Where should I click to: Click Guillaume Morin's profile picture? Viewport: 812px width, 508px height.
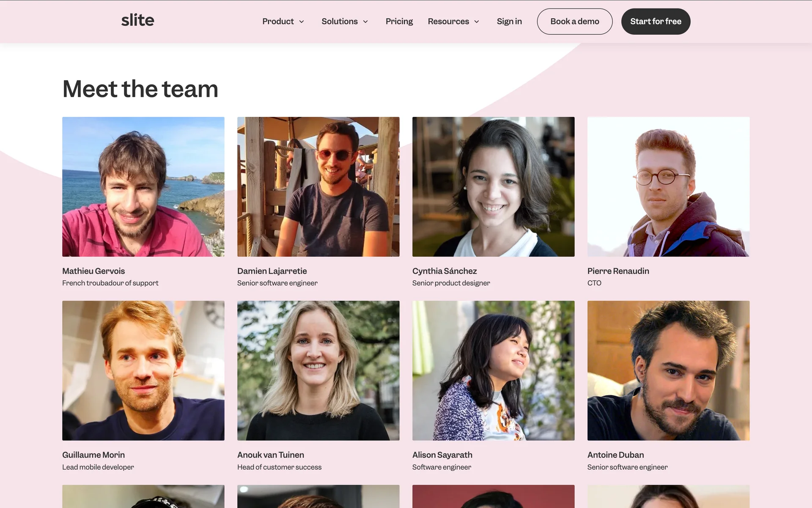(x=143, y=370)
